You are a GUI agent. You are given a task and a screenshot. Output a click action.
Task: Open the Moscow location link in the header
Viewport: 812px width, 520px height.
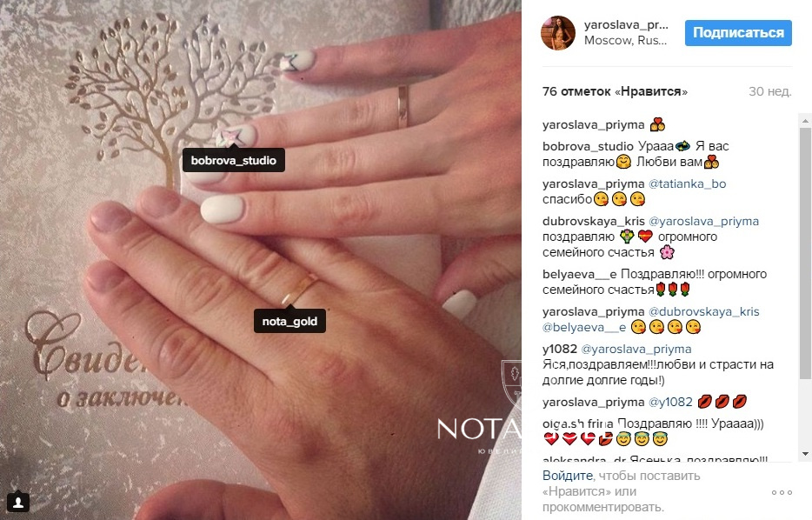(x=626, y=40)
